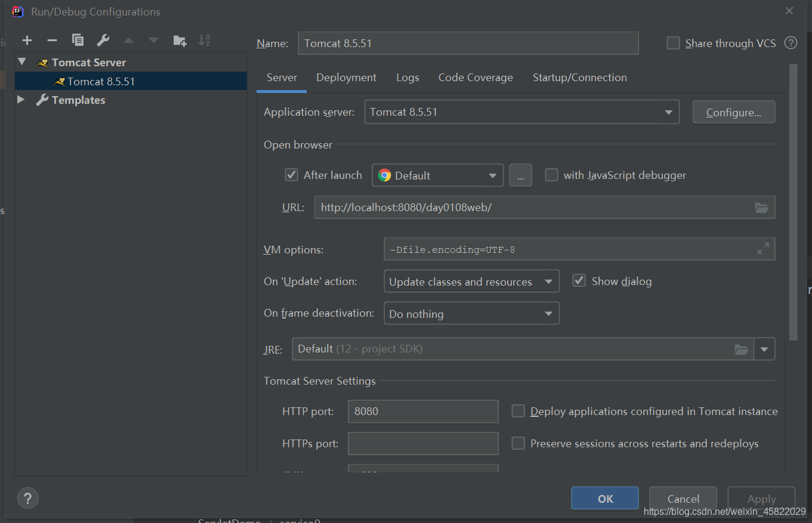Open the Default browser dropdown
Screen dimensions: 812x523
[438, 175]
